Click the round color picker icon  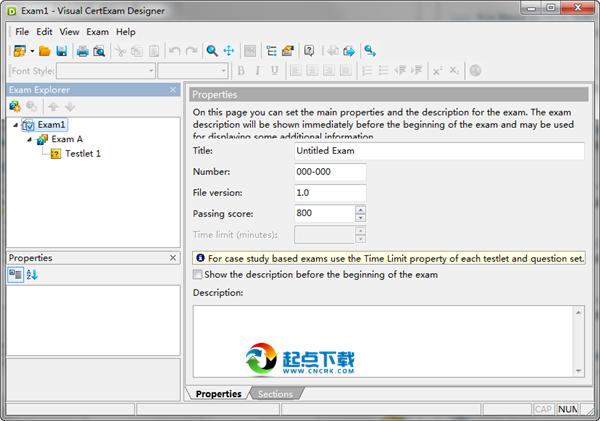475,70
